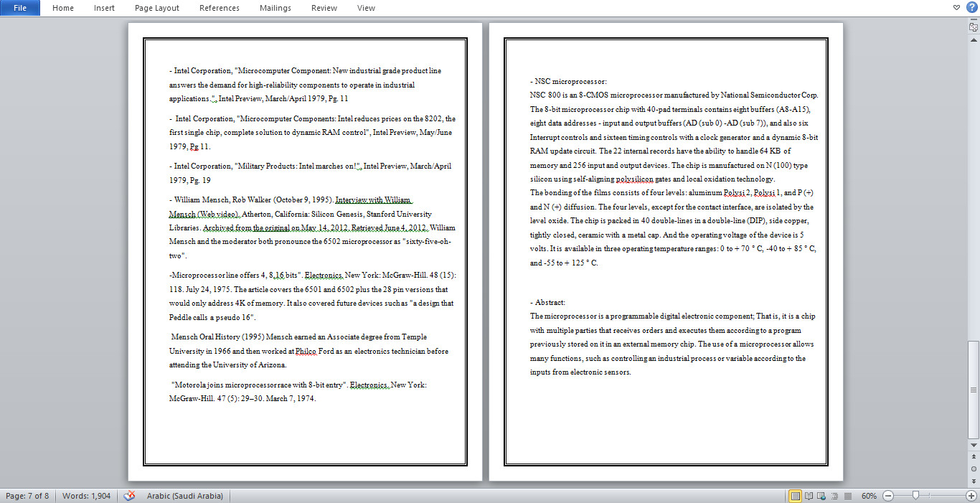
Task: Click the Zoom Out minus button
Action: (887, 496)
